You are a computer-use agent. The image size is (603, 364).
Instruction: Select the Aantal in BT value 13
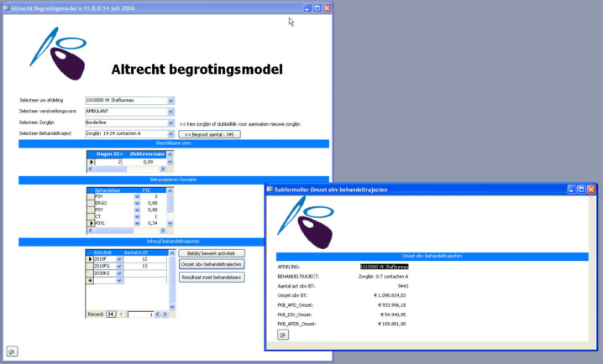point(144,266)
